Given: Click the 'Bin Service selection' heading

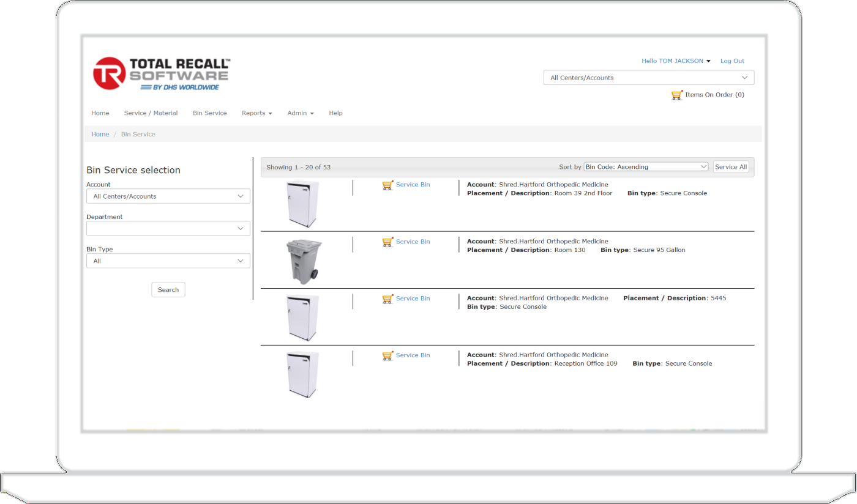Looking at the screenshot, I should 133,171.
